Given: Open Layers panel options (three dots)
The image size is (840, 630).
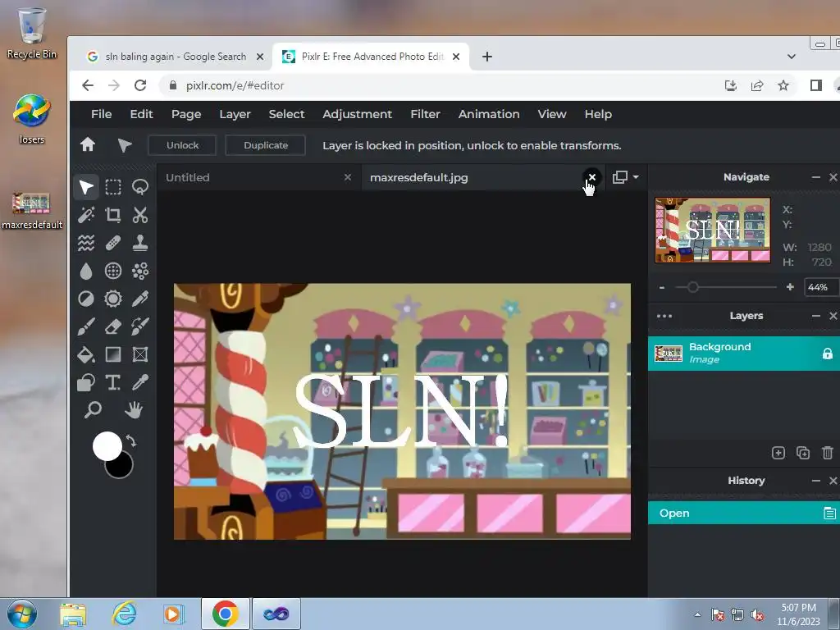Looking at the screenshot, I should point(664,316).
